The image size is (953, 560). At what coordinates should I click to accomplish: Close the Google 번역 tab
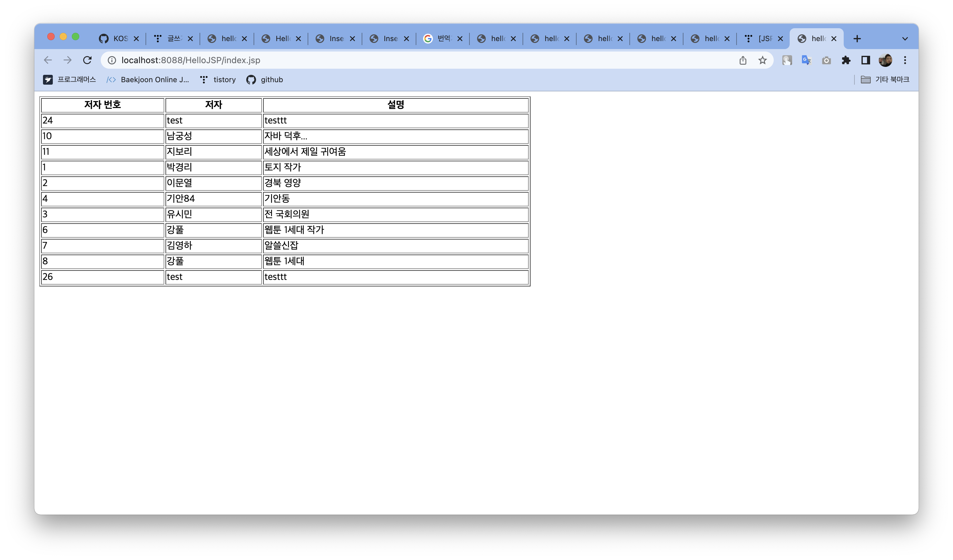(460, 39)
